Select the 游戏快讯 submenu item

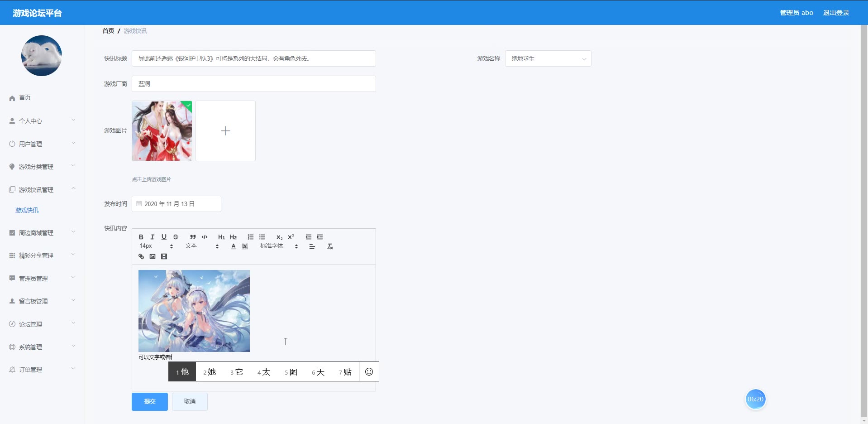pos(27,210)
